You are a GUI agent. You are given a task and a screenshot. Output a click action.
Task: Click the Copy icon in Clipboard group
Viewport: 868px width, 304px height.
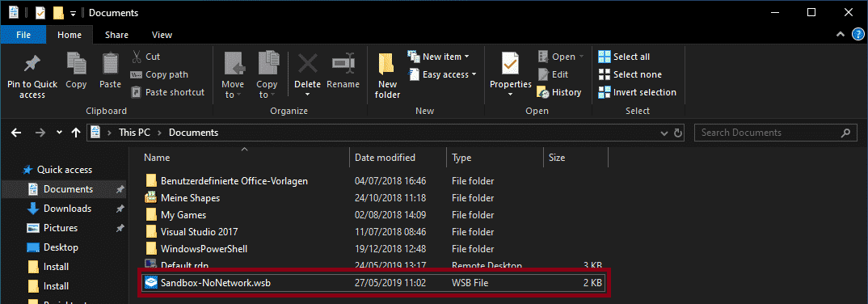[76, 63]
